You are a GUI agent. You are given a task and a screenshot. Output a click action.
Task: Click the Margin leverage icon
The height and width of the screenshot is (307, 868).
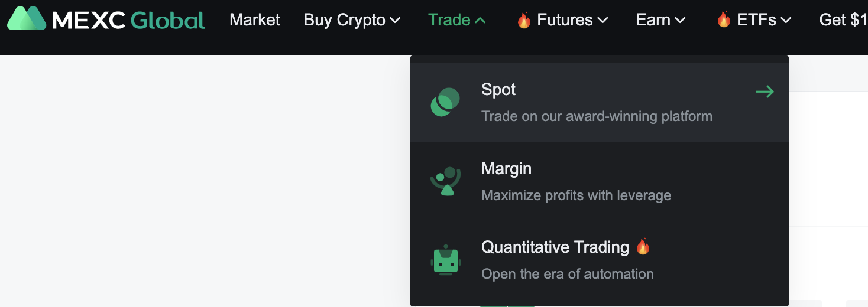click(445, 181)
